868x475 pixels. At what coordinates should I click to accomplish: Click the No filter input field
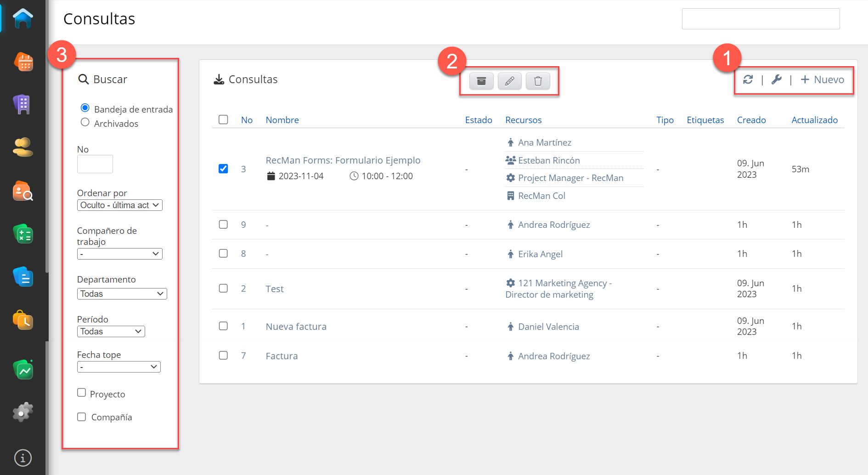[95, 164]
